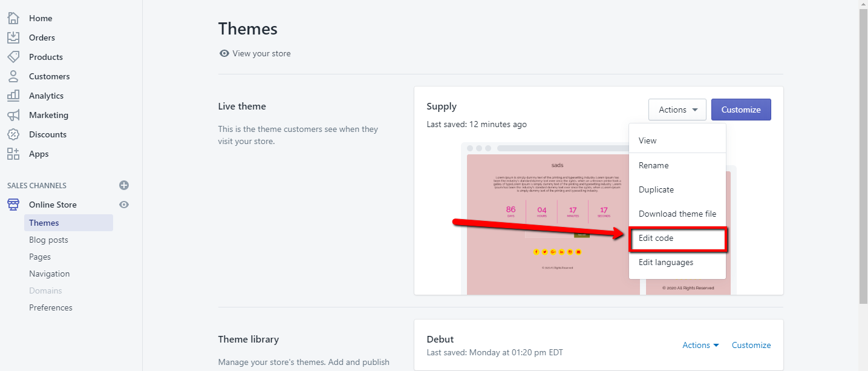868x371 pixels.
Task: Click the Discounts badge icon
Action: [13, 134]
